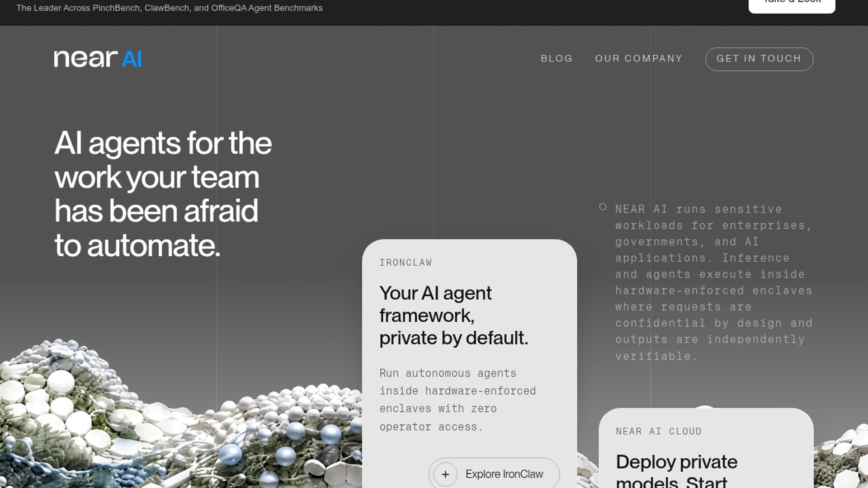This screenshot has height=488, width=868.
Task: Click the circle bullet beside NEAR AI description
Action: 603,207
